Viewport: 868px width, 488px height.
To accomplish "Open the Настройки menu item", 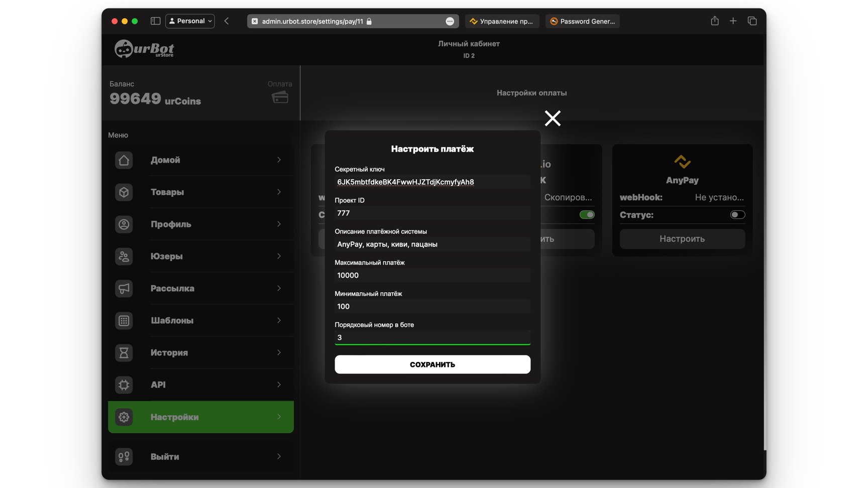I will point(200,417).
